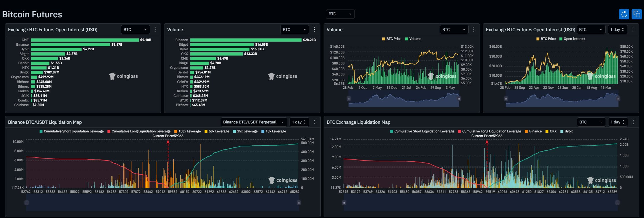Toggle Cumulative Long Liquidation Leverage in Binance map
The height and width of the screenshot is (218, 644).
click(x=139, y=131)
